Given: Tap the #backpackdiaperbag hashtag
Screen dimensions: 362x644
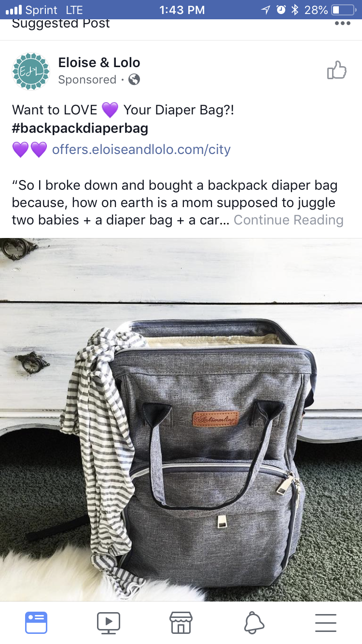Looking at the screenshot, I should [x=80, y=128].
